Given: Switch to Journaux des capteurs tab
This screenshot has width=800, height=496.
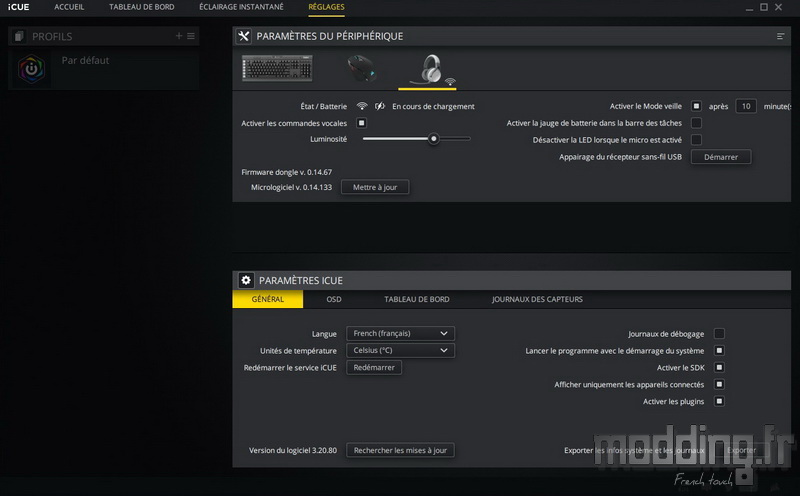Looking at the screenshot, I should coord(537,299).
